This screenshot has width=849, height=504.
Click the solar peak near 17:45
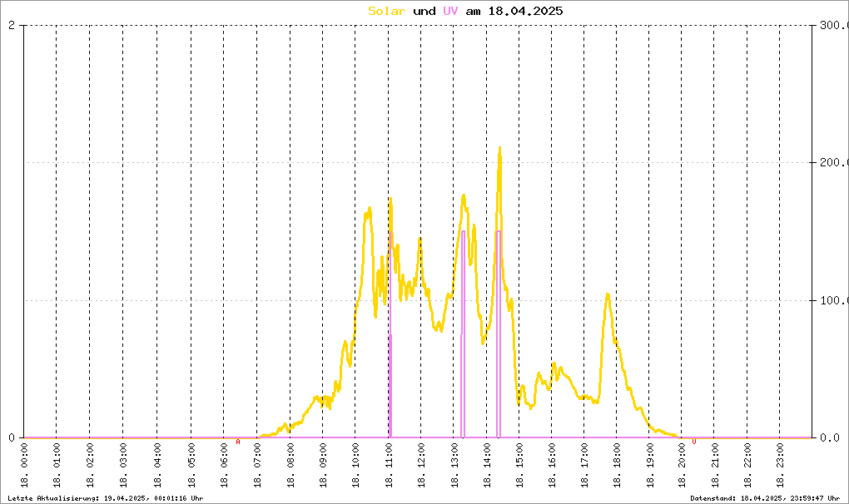tap(608, 294)
